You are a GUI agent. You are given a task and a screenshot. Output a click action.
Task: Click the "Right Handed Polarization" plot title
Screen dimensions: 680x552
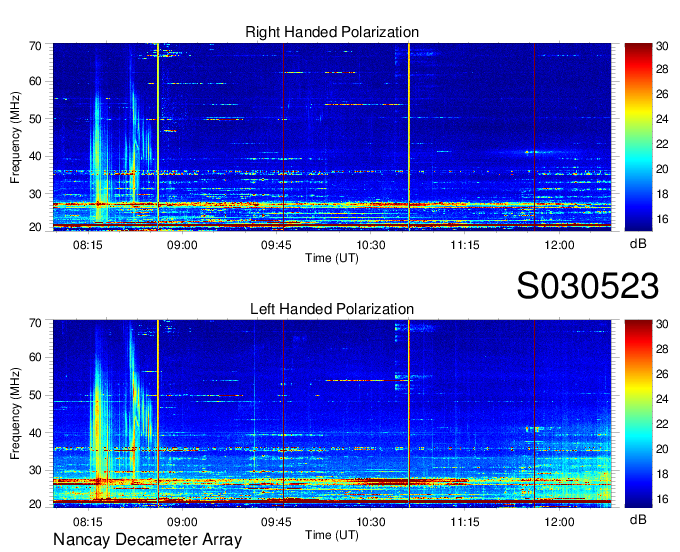(332, 32)
